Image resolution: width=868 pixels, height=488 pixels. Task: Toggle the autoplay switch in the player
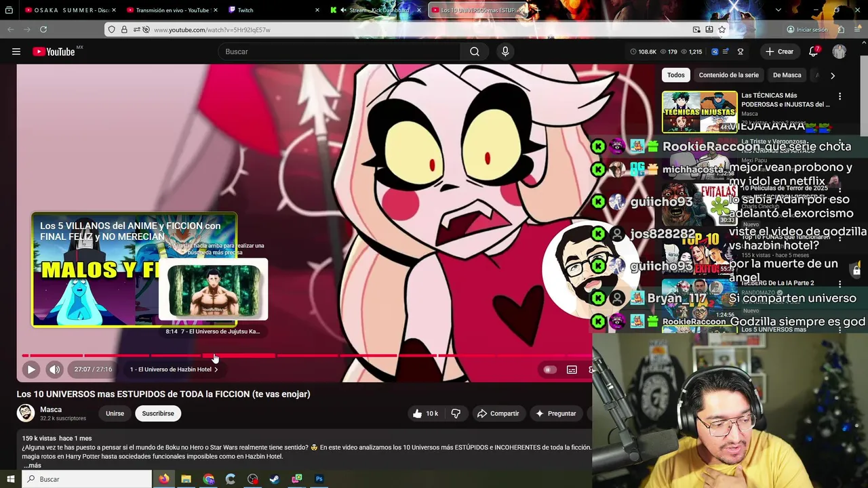point(549,369)
